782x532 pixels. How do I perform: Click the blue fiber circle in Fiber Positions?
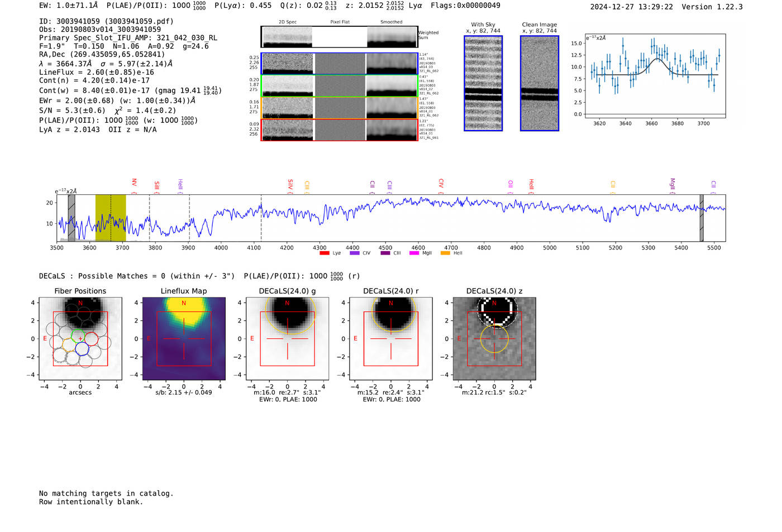tap(82, 349)
